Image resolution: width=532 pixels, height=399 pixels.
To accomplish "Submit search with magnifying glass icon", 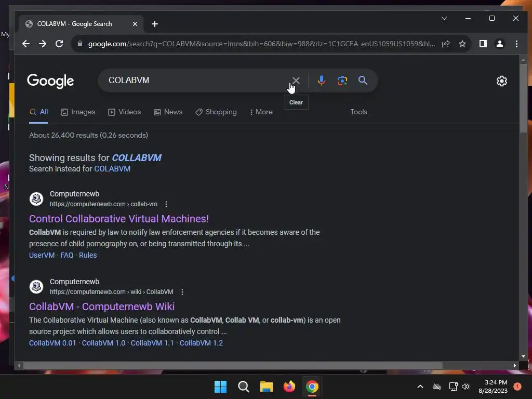I will (x=363, y=81).
